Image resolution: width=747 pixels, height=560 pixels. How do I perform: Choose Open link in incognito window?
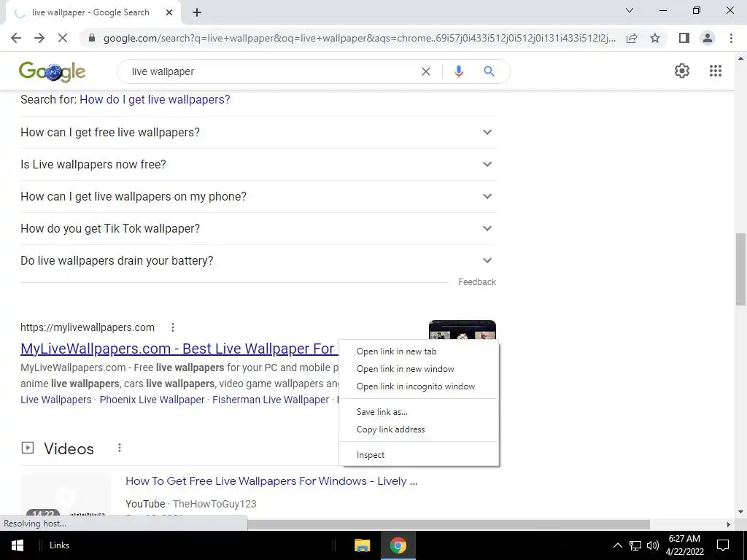click(x=419, y=386)
